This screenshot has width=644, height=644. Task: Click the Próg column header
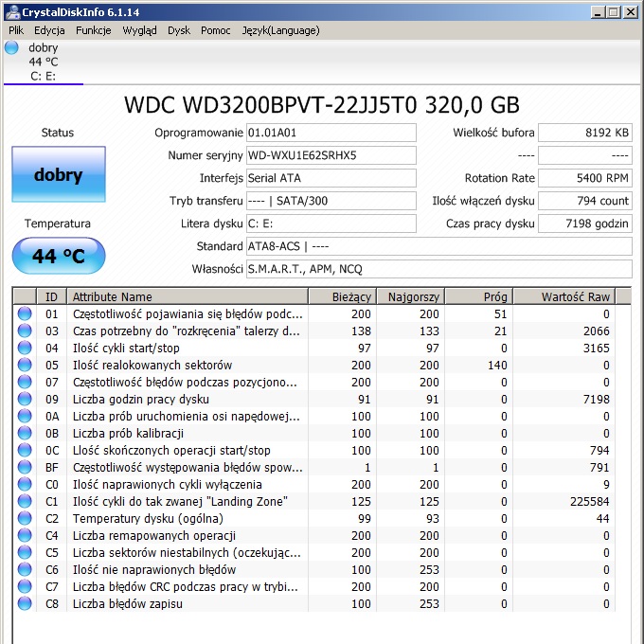[x=479, y=296]
